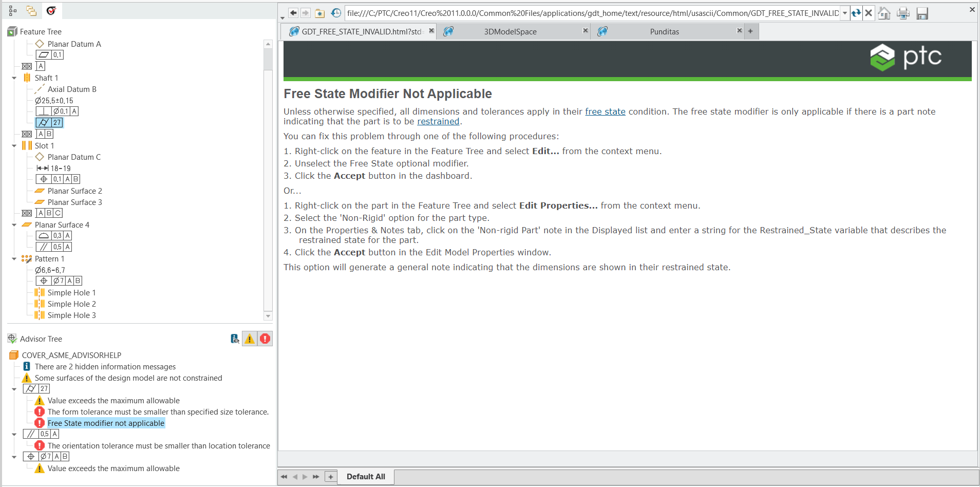Add a new browser tab with plus
The height and width of the screenshot is (487, 980).
(x=750, y=31)
